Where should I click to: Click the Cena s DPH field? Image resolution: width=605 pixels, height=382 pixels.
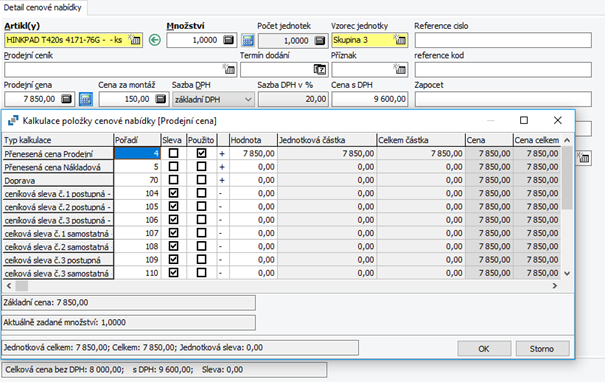coord(370,99)
